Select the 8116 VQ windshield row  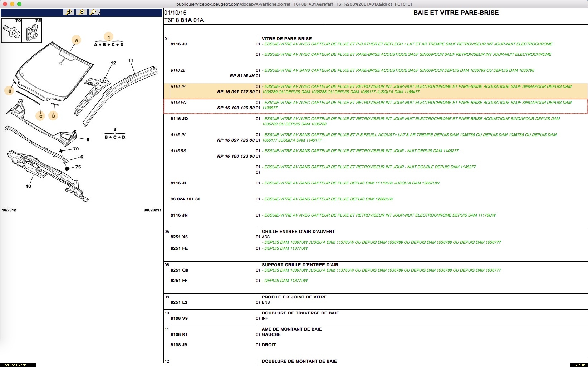coord(375,105)
